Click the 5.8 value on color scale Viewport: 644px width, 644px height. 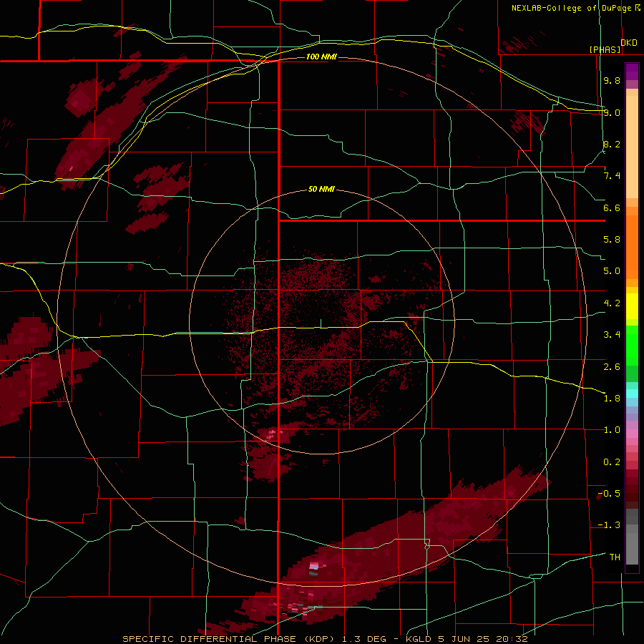pyautogui.click(x=612, y=240)
